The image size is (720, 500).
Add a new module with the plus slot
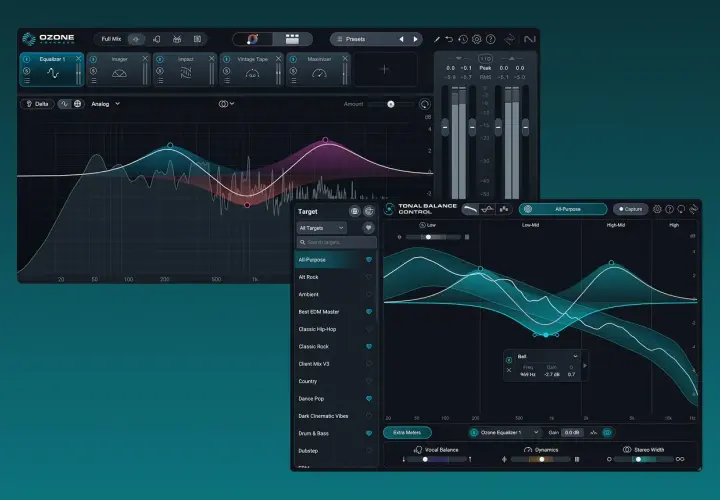pos(385,69)
